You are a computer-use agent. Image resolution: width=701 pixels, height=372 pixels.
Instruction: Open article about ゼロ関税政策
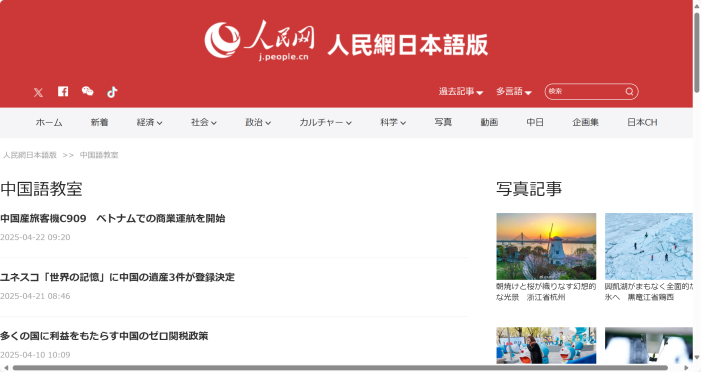[x=104, y=336]
